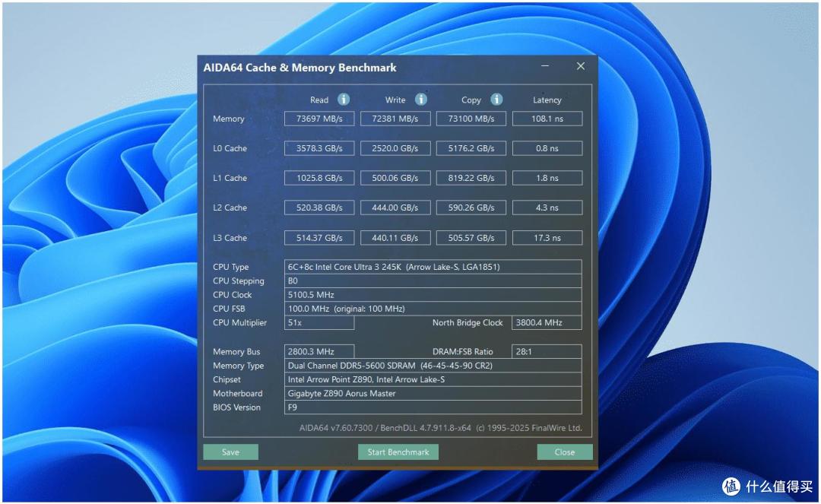This screenshot has width=821, height=504.
Task: Click the L1 Cache row label
Action: tap(230, 178)
